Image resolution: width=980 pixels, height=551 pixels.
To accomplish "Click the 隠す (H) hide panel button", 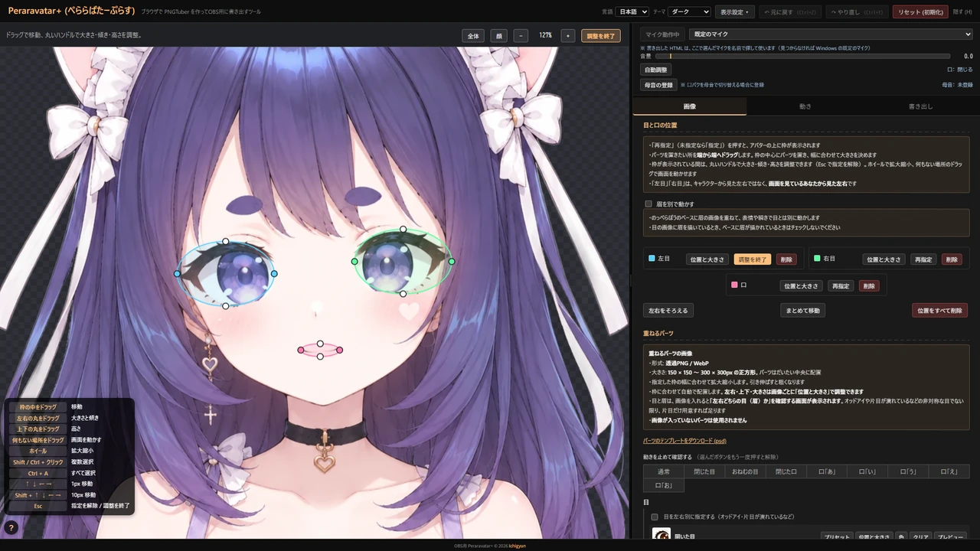I will pos(962,11).
